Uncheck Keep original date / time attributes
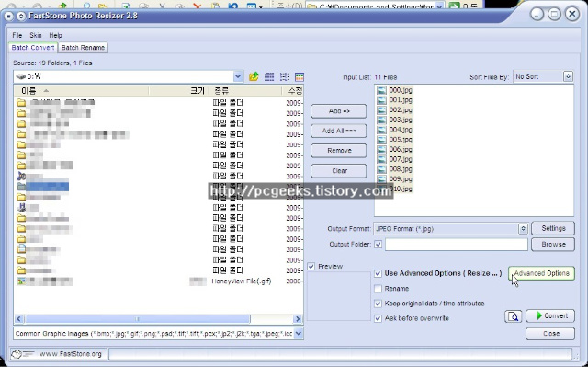The height and width of the screenshot is (367, 588). point(378,304)
